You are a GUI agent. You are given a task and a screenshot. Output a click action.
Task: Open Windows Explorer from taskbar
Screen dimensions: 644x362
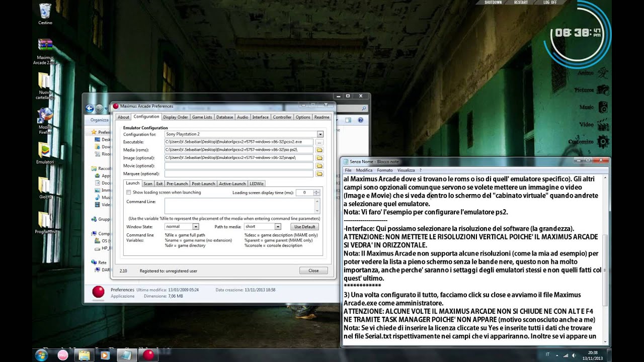84,355
